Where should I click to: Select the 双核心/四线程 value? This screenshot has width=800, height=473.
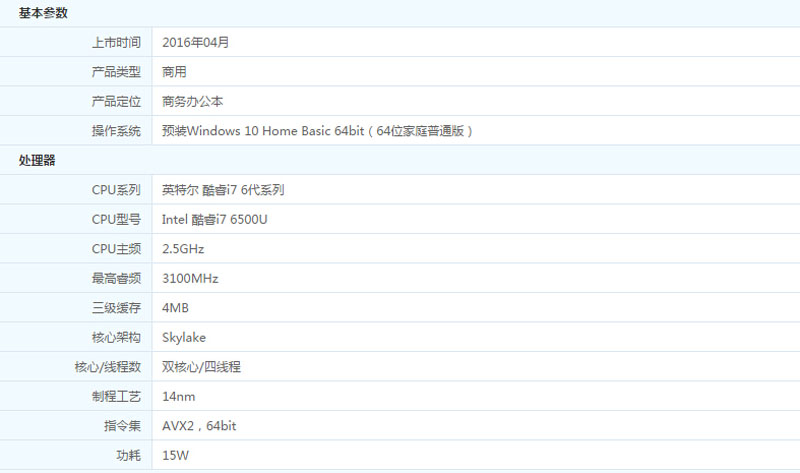[x=201, y=367]
